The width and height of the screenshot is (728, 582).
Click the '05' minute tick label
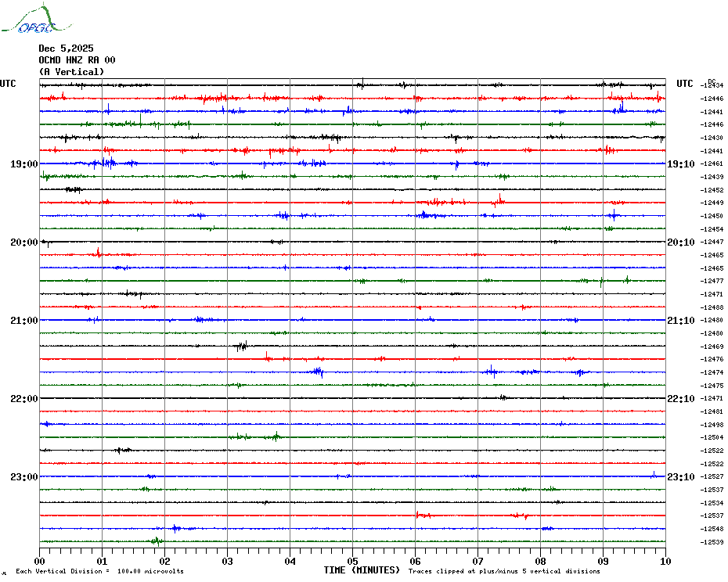(x=352, y=561)
